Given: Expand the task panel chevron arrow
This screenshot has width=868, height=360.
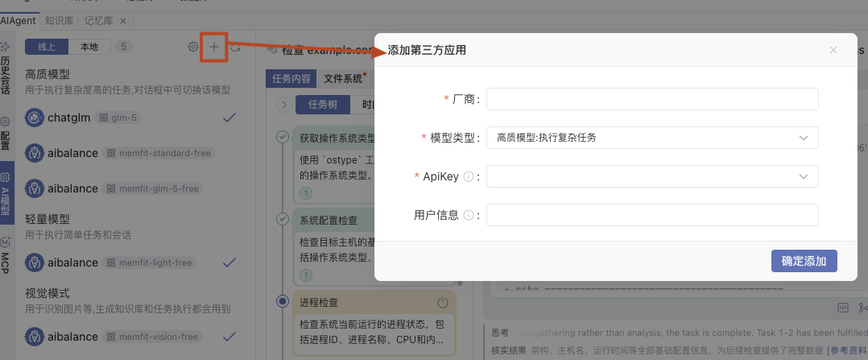Looking at the screenshot, I should (283, 105).
